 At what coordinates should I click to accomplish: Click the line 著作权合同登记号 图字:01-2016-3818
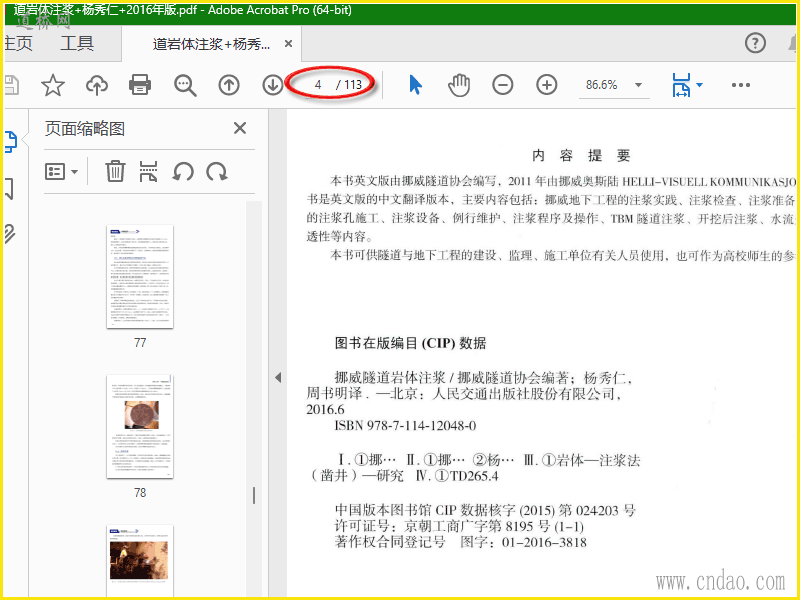(x=460, y=542)
